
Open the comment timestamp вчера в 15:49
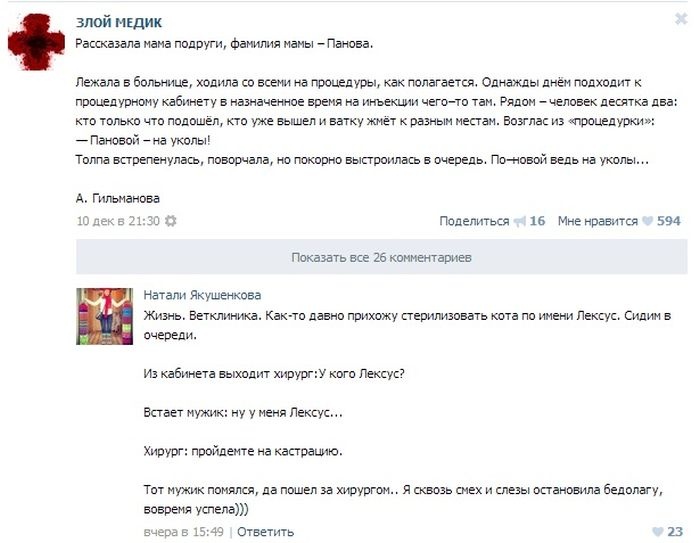click(183, 532)
